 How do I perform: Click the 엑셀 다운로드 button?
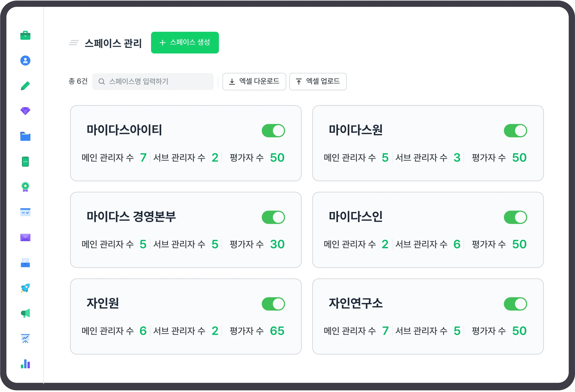(254, 82)
